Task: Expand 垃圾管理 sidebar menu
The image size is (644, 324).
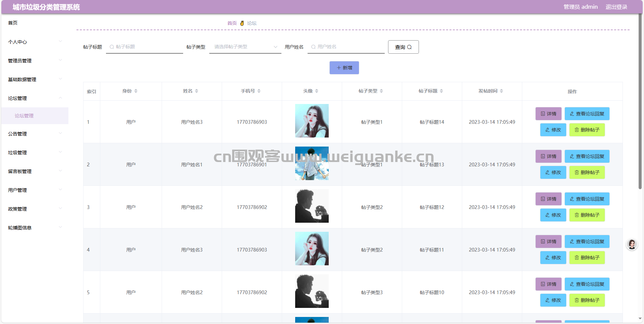Action: [x=35, y=153]
